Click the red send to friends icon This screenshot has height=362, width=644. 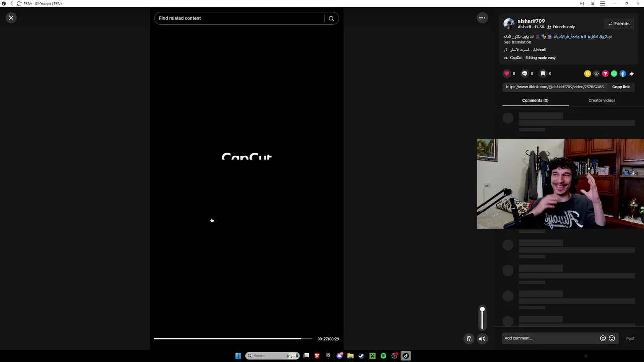click(x=605, y=74)
